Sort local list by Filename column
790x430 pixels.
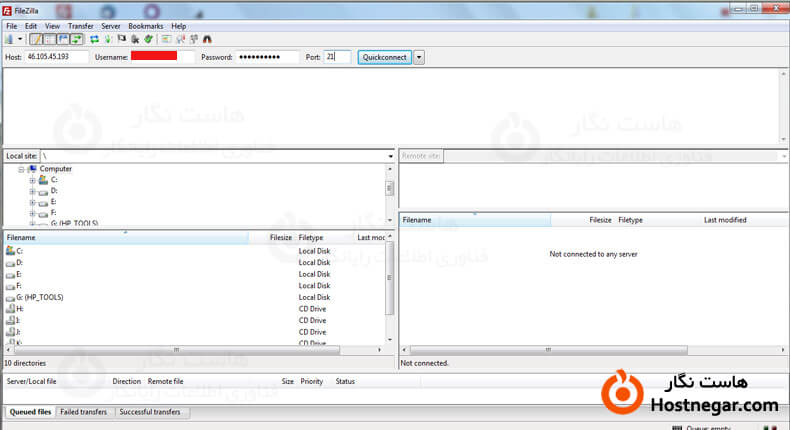point(126,237)
